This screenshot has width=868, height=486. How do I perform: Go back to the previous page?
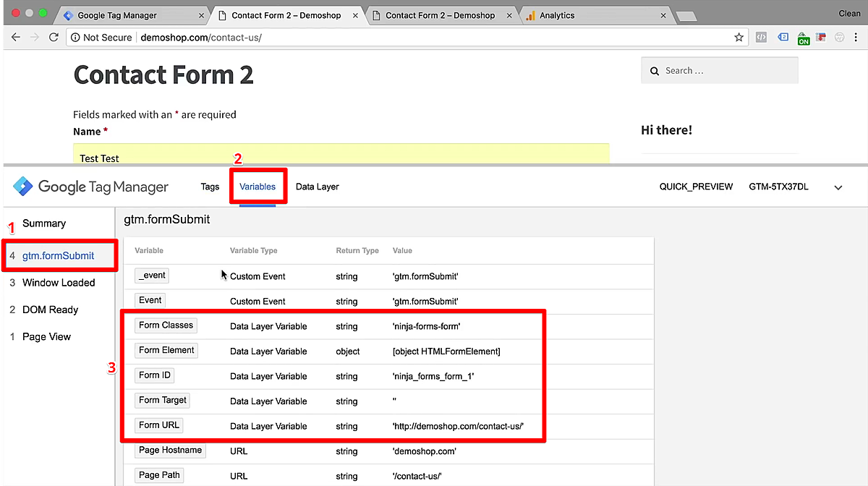[16, 37]
